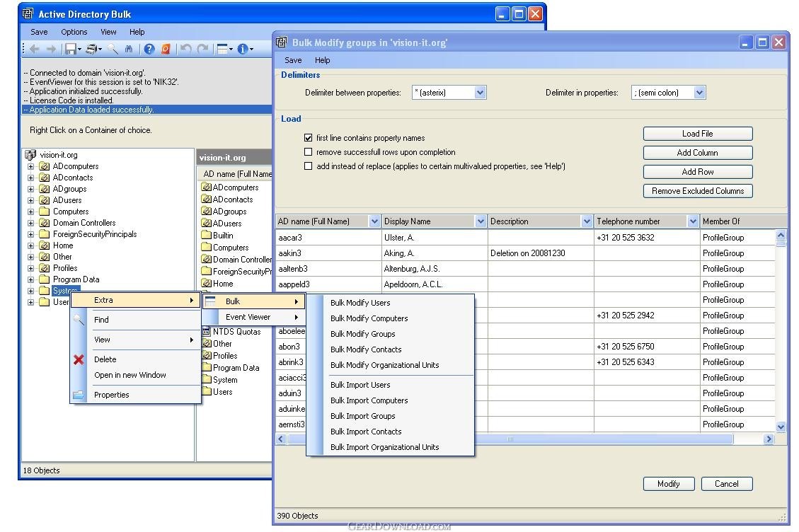Click the blue question mark Help icon
The width and height of the screenshot is (799, 532).
[x=149, y=49]
